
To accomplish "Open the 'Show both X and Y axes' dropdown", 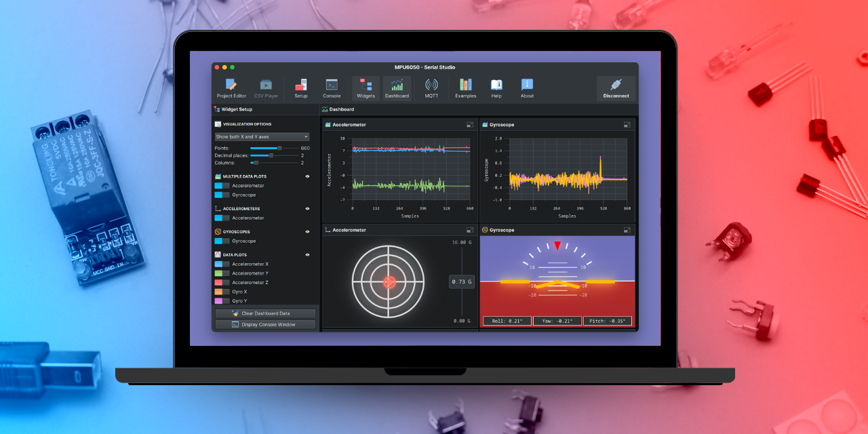I will click(x=262, y=137).
